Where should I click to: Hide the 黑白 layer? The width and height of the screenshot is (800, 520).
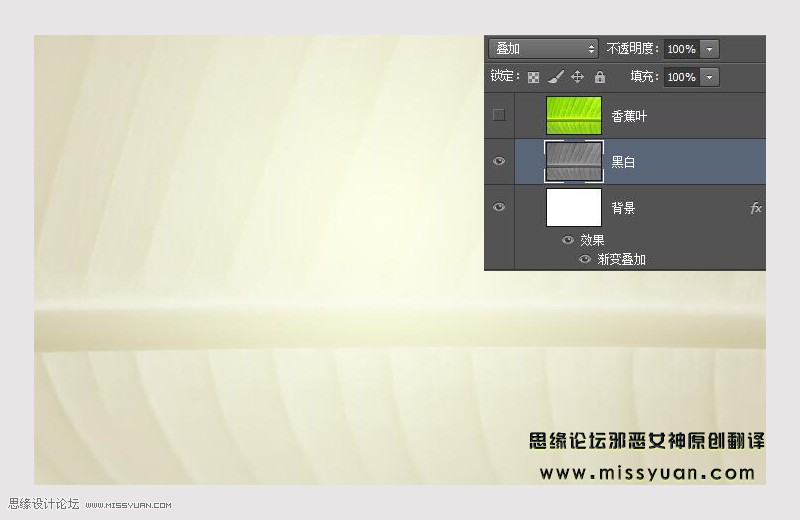coord(499,161)
